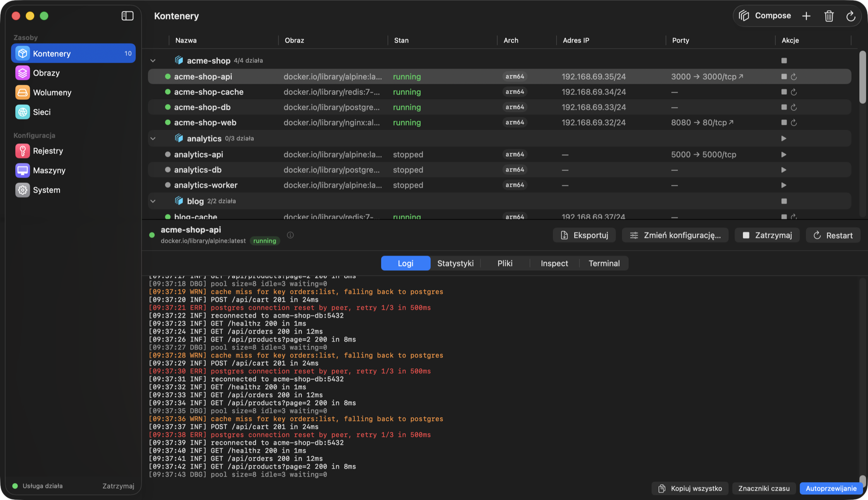
Task: Sort by Adres IP column header
Action: click(x=611, y=40)
